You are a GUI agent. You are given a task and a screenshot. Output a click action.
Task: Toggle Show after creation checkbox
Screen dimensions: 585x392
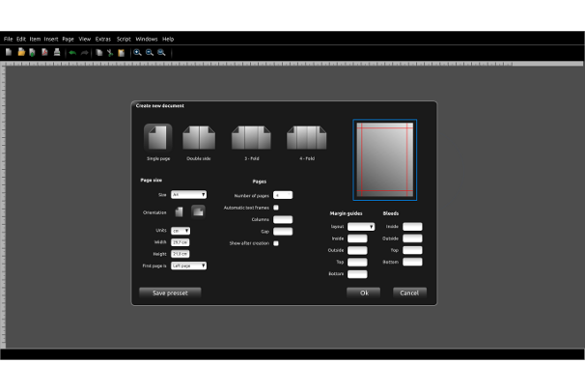point(276,243)
